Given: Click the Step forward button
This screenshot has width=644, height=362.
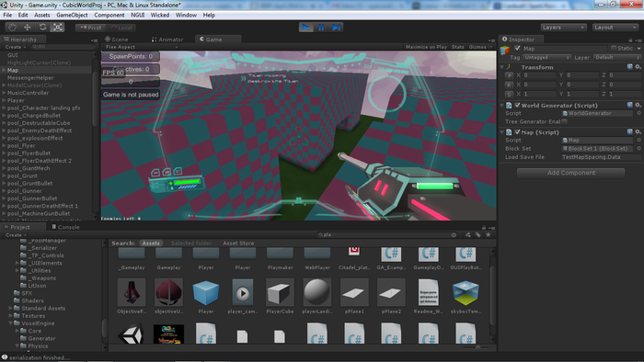Looking at the screenshot, I should tap(336, 28).
